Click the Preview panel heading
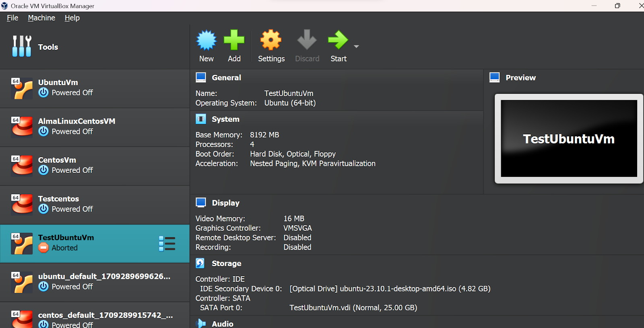644x328 pixels. pyautogui.click(x=520, y=78)
